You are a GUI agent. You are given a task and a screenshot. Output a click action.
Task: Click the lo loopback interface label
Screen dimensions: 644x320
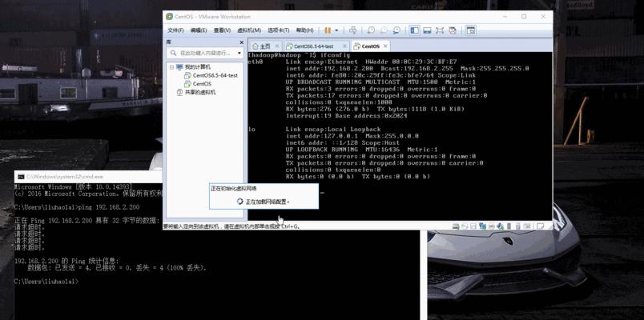pyautogui.click(x=252, y=130)
